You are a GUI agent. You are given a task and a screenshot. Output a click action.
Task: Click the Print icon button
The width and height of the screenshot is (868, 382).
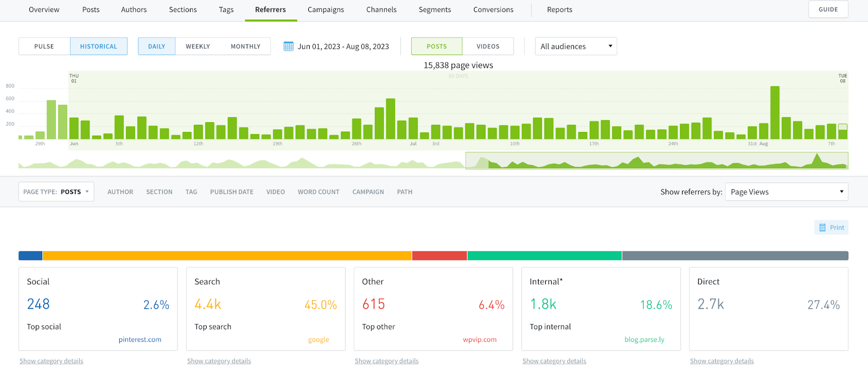pyautogui.click(x=831, y=227)
